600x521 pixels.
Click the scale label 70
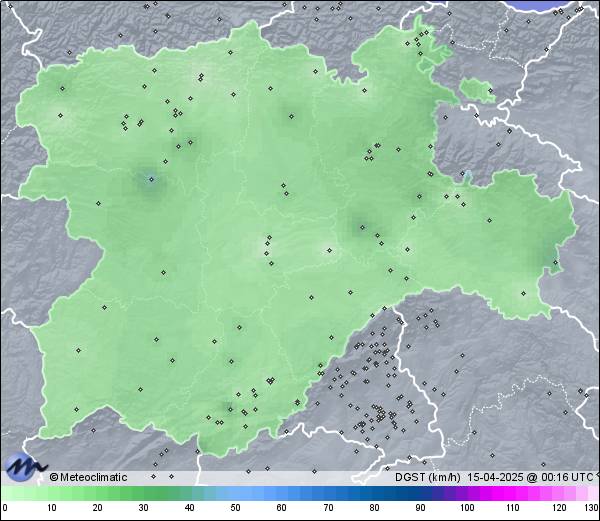328,508
